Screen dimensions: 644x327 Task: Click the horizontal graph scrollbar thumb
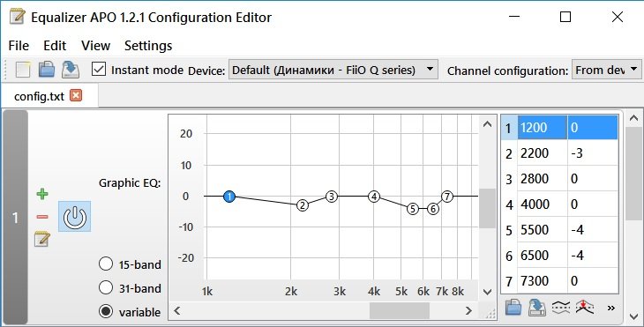(x=400, y=310)
